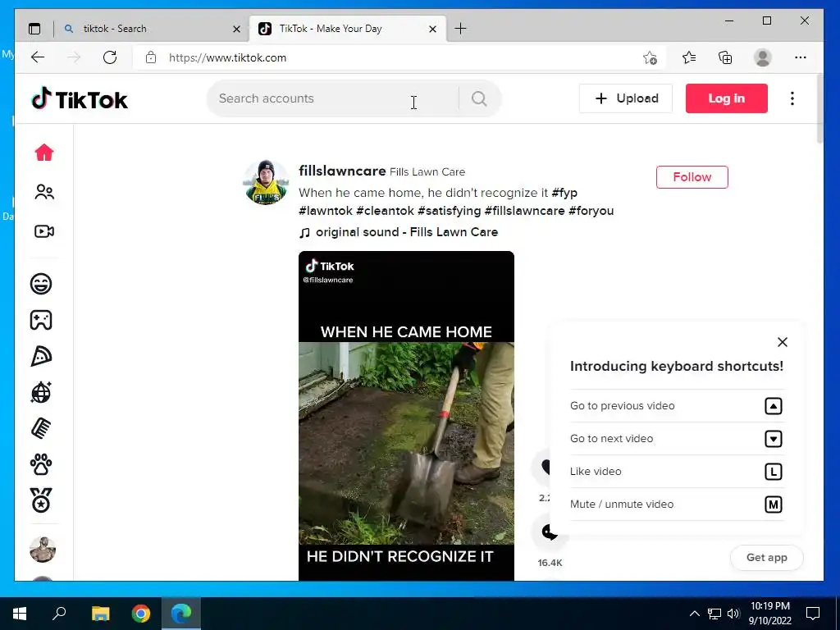Launch Google Chrome from taskbar
840x630 pixels.
[141, 614]
